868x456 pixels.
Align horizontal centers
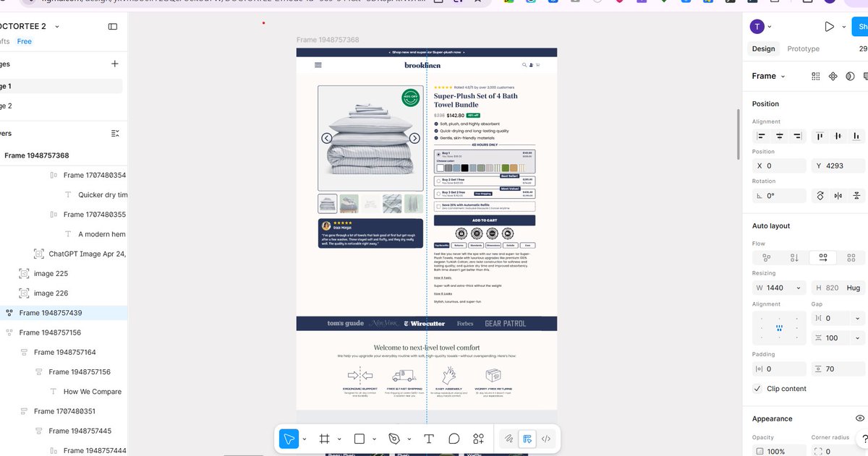[780, 136]
